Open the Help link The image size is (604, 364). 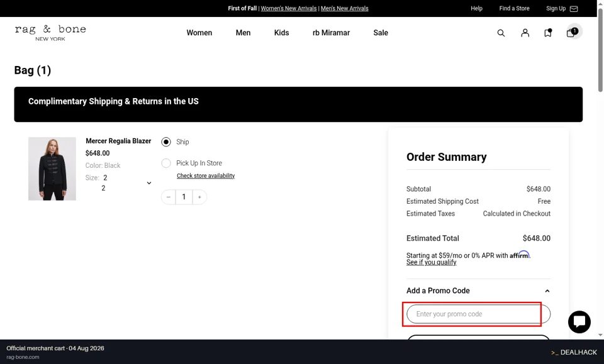pos(476,8)
